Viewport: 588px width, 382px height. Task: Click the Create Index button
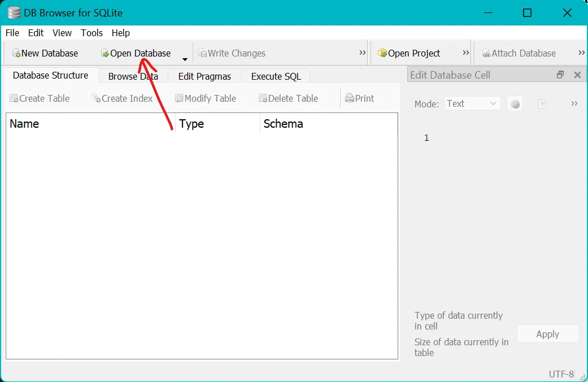tap(122, 98)
